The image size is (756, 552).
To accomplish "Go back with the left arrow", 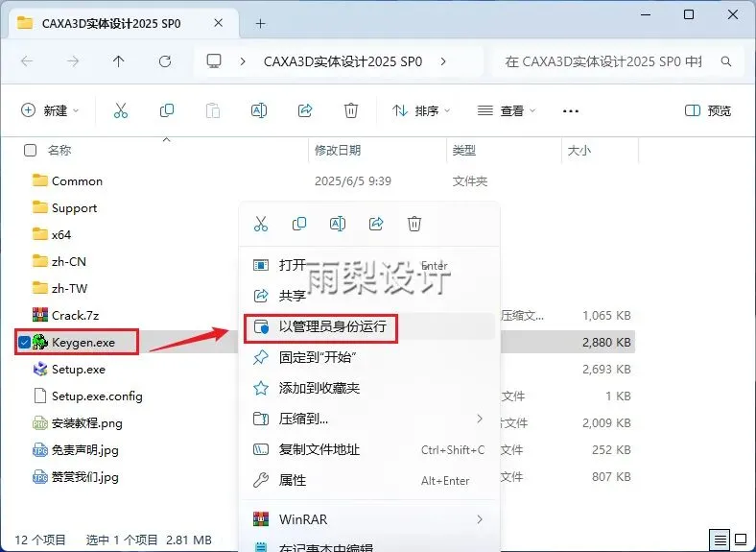I will pyautogui.click(x=27, y=61).
